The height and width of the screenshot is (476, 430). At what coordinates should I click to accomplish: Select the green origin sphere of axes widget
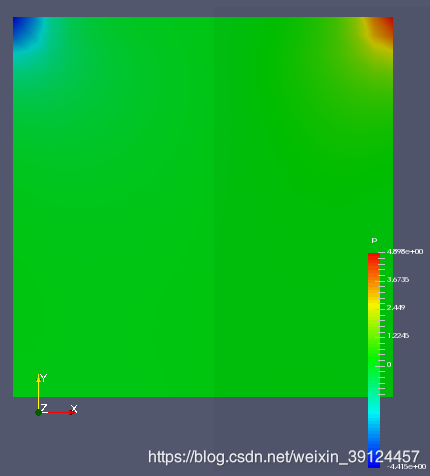[38, 412]
